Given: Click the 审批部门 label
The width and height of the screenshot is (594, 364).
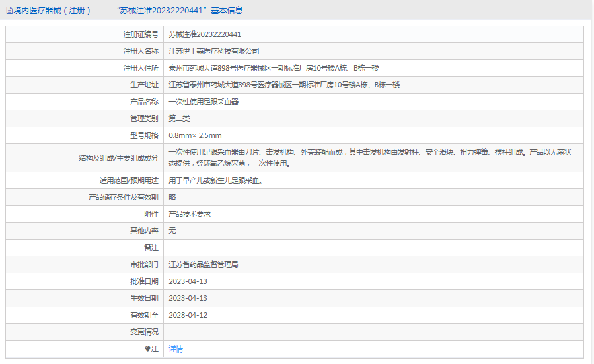Looking at the screenshot, I should (x=144, y=264).
